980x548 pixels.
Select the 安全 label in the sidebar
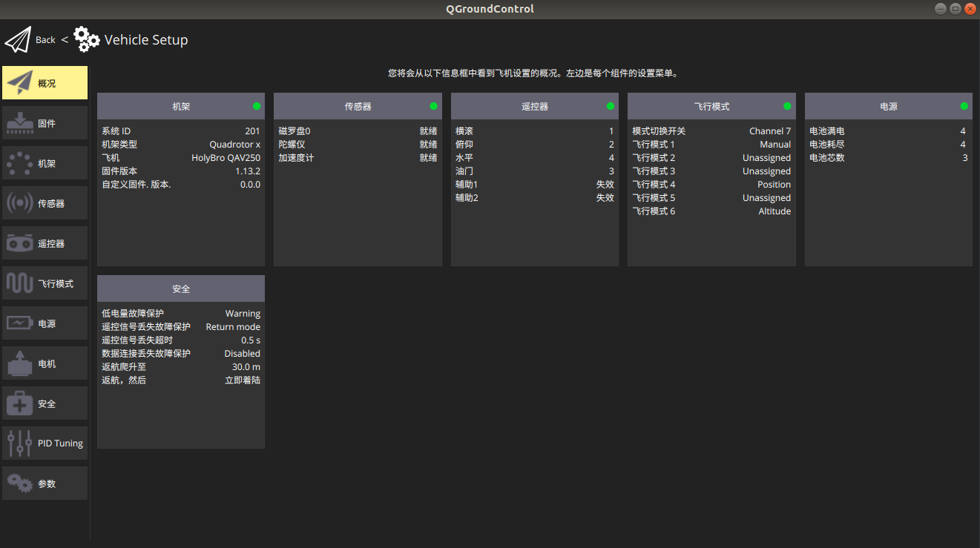pyautogui.click(x=47, y=403)
